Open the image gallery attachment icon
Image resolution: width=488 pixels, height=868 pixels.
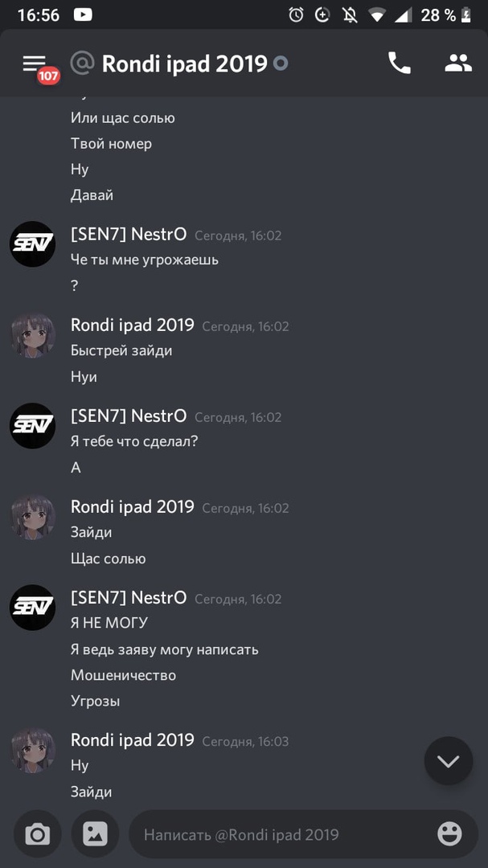coord(95,833)
